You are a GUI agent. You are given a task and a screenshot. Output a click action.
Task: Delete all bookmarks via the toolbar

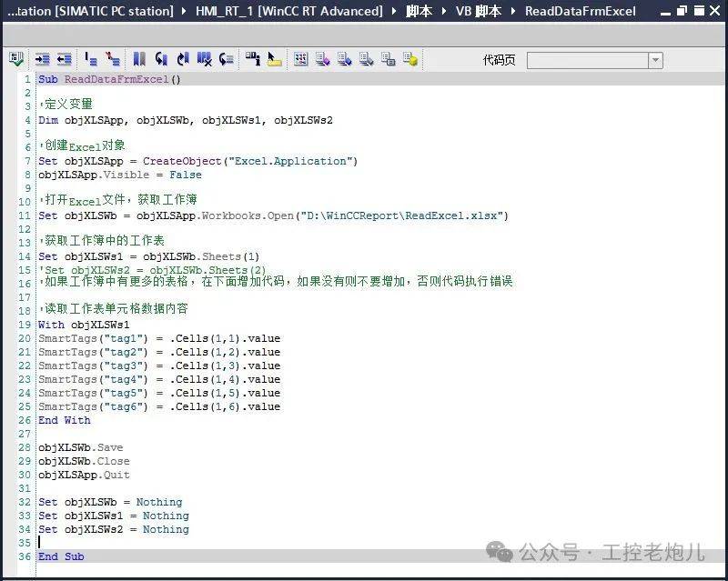point(204,59)
